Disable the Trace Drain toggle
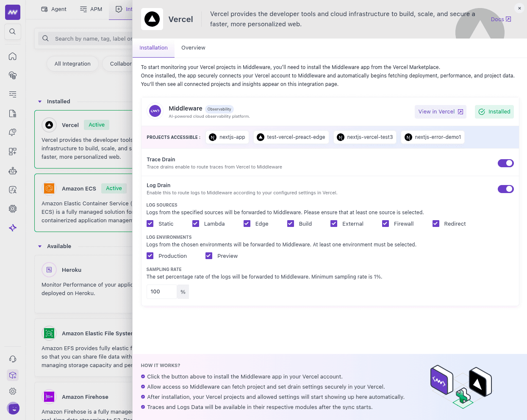The image size is (527, 420). tap(506, 163)
